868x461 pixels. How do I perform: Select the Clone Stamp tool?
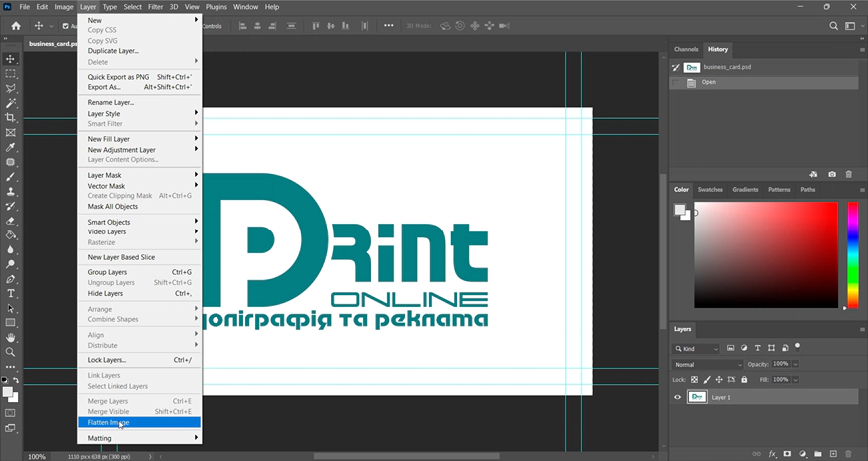11,191
